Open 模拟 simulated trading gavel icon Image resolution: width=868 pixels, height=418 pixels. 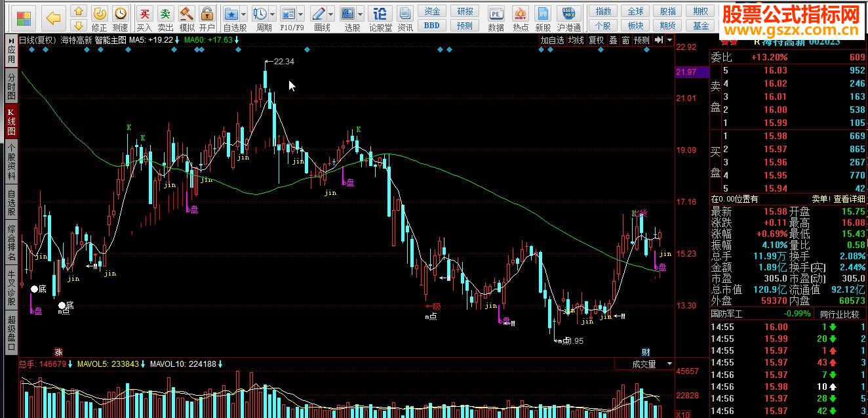click(187, 18)
